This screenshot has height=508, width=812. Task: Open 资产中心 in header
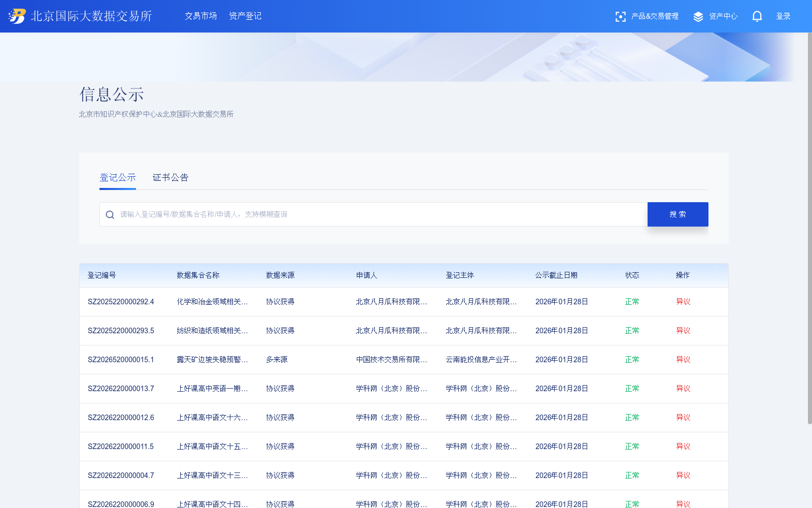point(723,16)
